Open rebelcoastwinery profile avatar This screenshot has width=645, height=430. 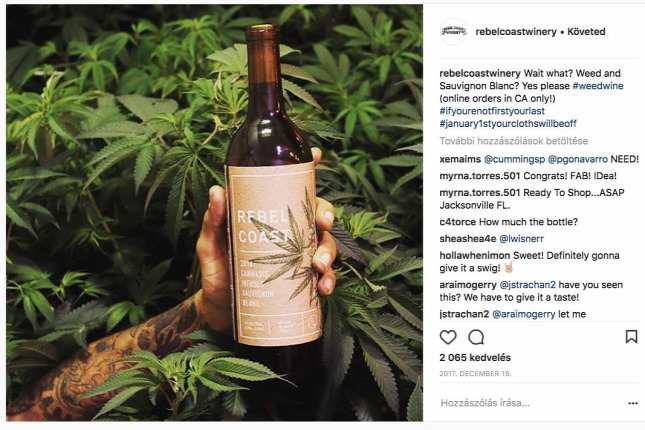click(x=454, y=31)
